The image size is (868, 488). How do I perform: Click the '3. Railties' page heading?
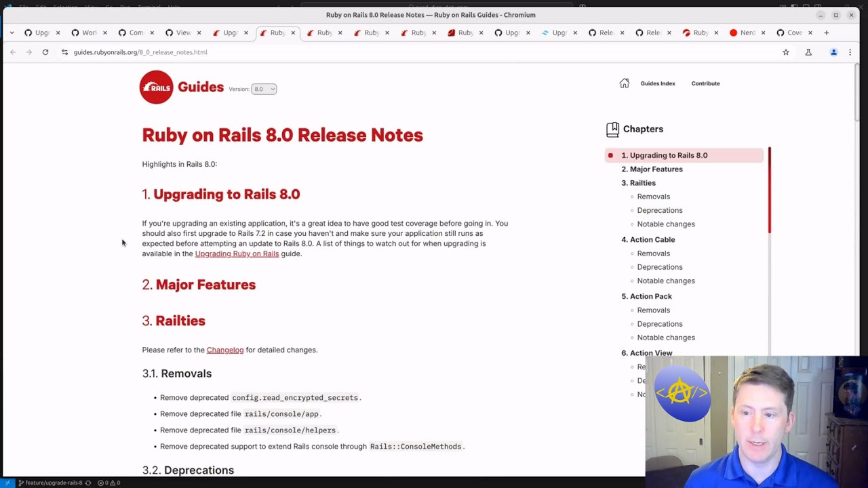(174, 321)
